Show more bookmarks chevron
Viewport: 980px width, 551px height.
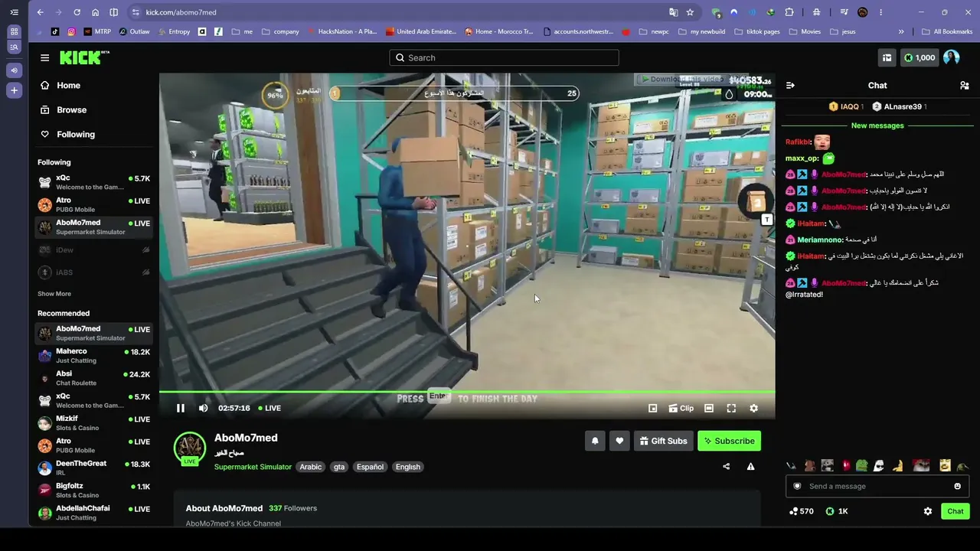(x=901, y=31)
